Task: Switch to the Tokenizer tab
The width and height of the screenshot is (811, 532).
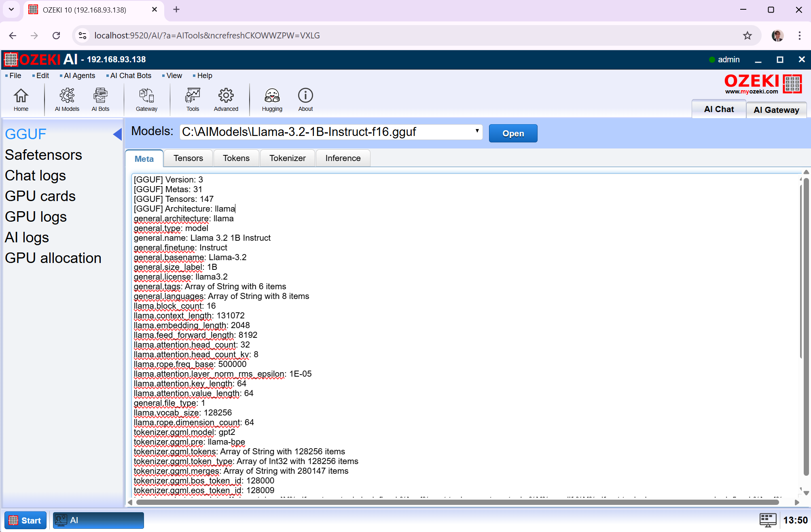Action: 287,158
